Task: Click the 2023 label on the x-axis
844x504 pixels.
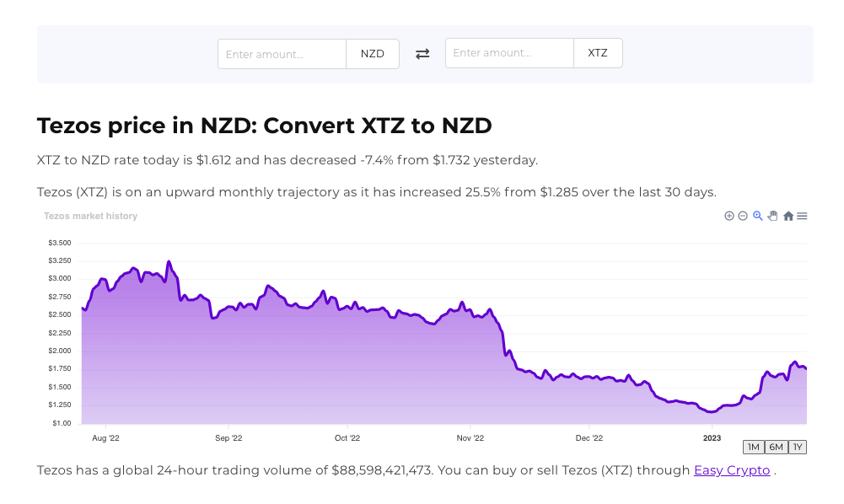Action: coord(711,437)
